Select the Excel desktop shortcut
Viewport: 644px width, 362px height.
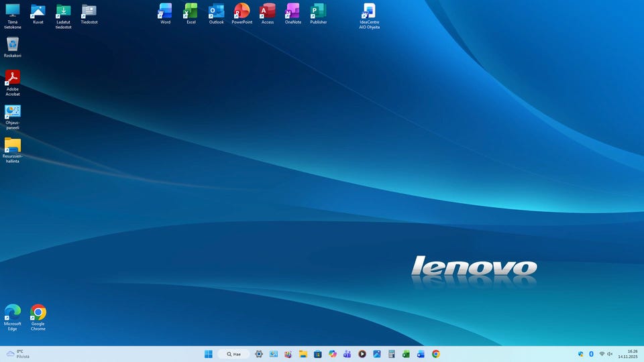point(191,14)
